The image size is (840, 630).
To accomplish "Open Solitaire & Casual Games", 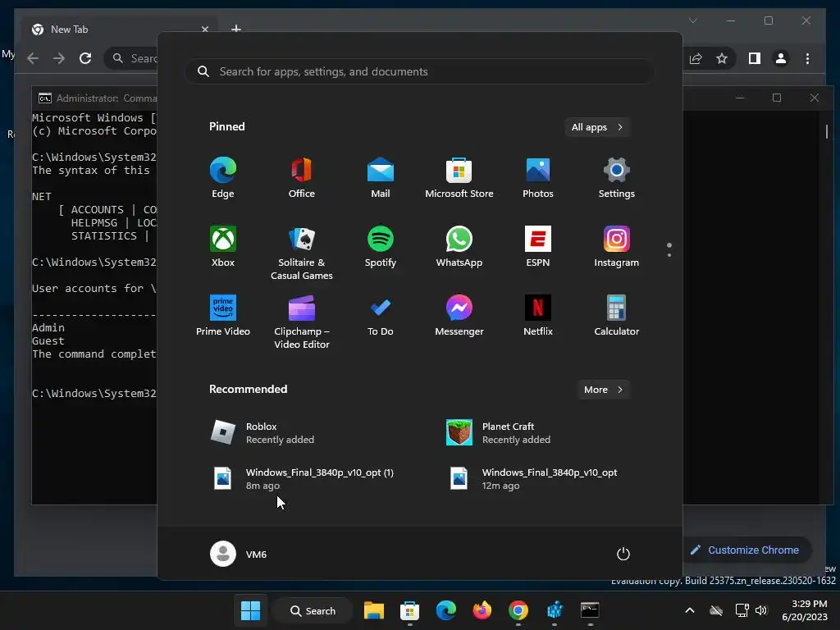I will (x=302, y=253).
